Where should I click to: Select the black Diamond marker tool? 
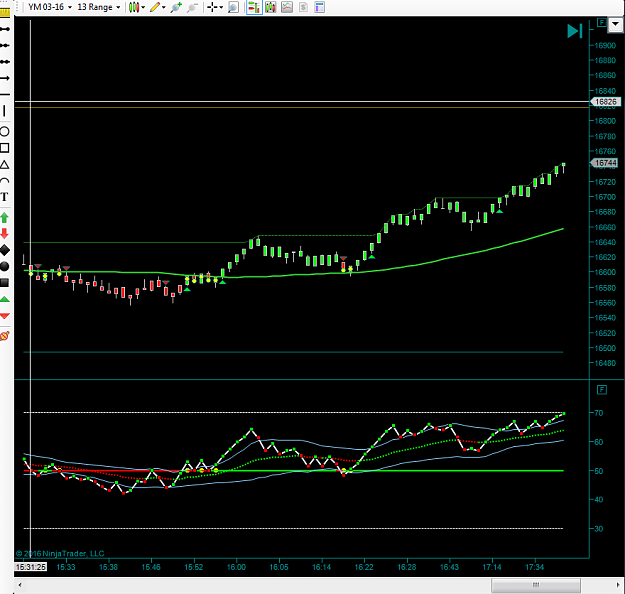(x=5, y=250)
